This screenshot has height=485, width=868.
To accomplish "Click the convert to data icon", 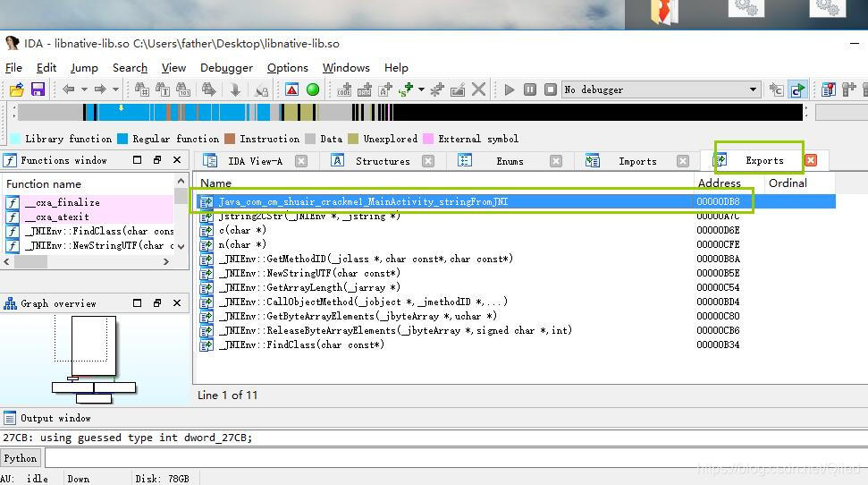I will tap(365, 89).
